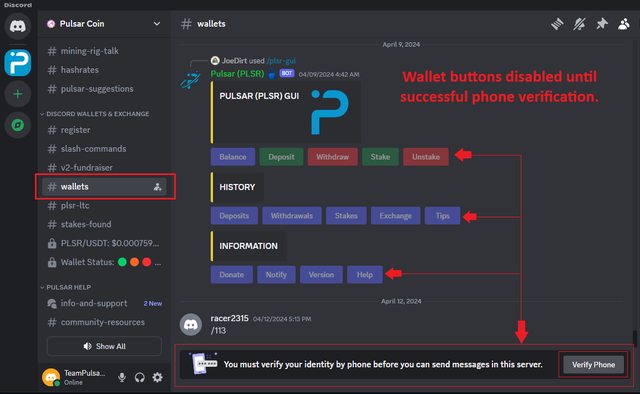Image resolution: width=640 pixels, height=394 pixels.
Task: Click the racer2315 username
Action: (x=229, y=318)
